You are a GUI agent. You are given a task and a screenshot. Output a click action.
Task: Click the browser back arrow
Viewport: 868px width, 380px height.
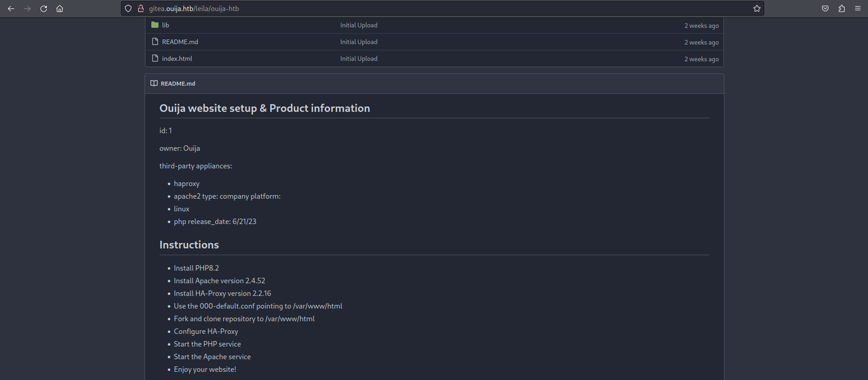click(11, 9)
